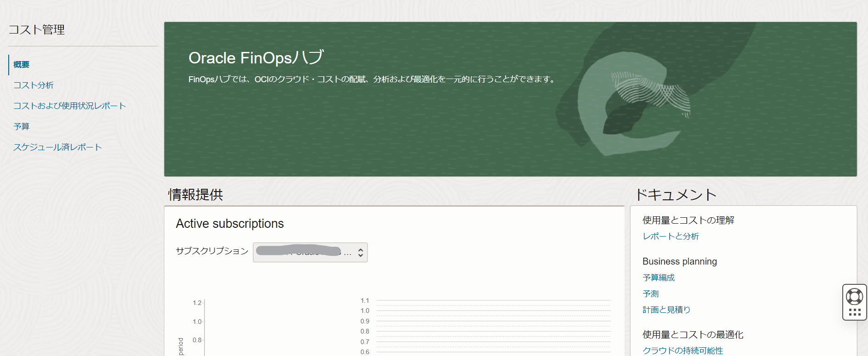This screenshot has height=356, width=868.
Task: Click the 使用量とコストの最適化 heading
Action: click(x=693, y=335)
